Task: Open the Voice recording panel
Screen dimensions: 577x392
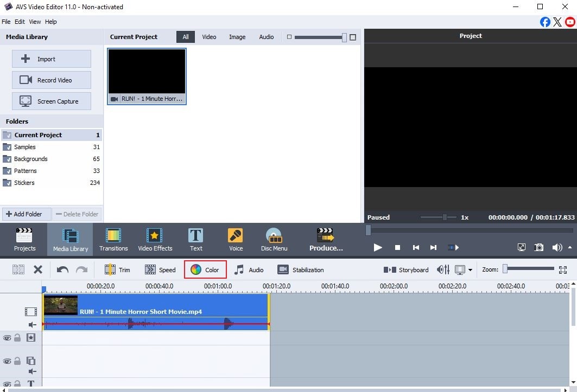Action: pyautogui.click(x=236, y=240)
